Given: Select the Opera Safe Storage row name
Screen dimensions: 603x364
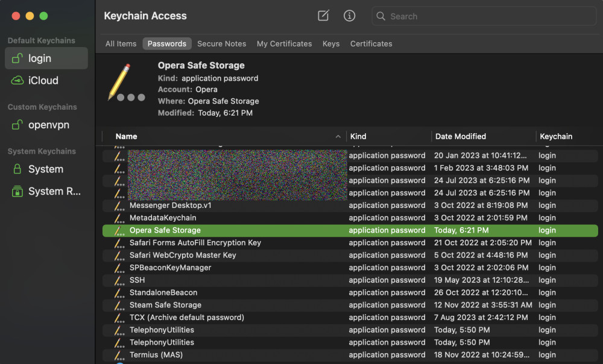Looking at the screenshot, I should (x=165, y=231).
